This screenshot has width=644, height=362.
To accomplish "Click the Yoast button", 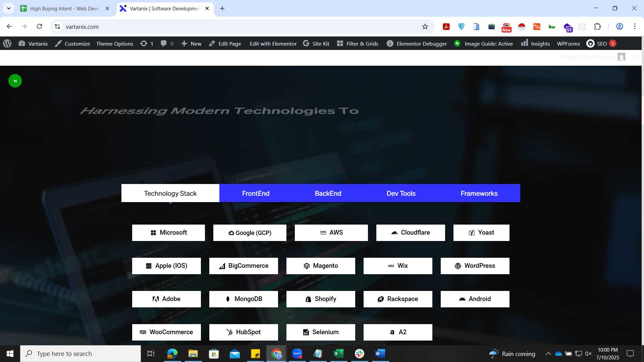I will click(481, 233).
